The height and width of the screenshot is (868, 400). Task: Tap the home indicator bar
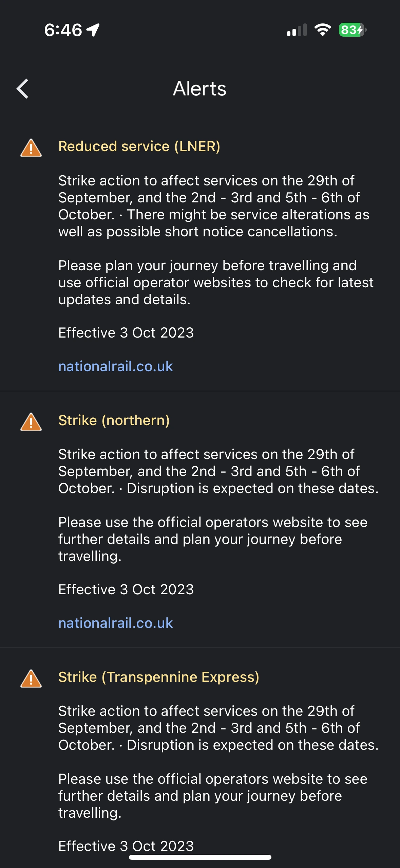coord(200,857)
